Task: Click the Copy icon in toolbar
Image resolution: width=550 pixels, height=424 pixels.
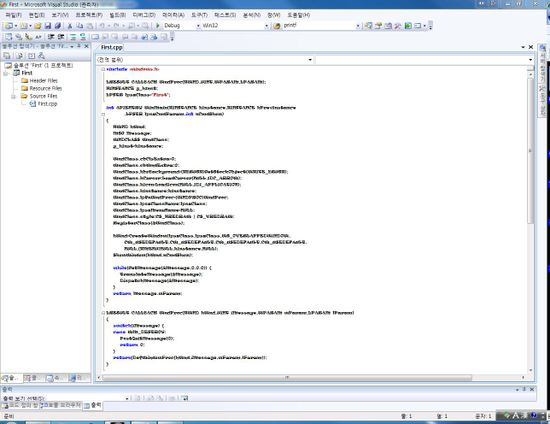Action: click(x=80, y=26)
